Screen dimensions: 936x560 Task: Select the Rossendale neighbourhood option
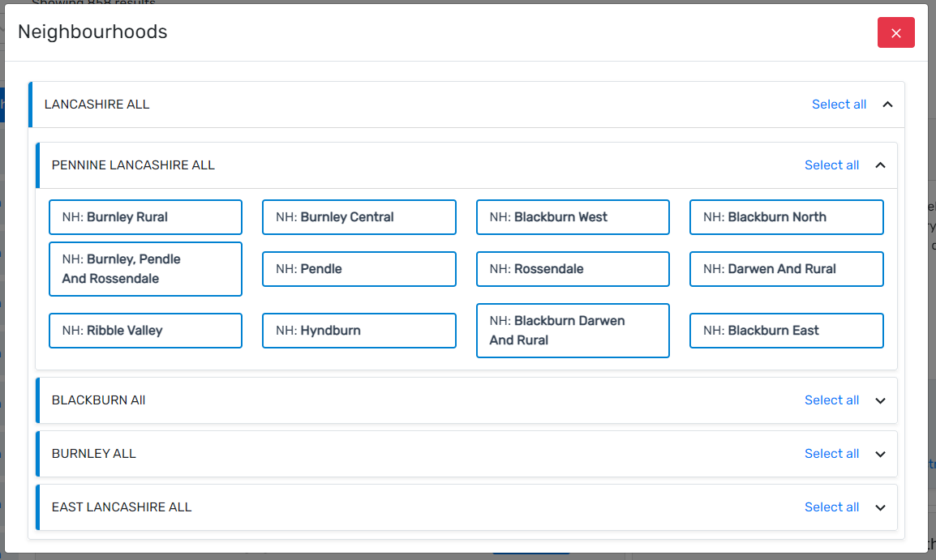coord(573,269)
